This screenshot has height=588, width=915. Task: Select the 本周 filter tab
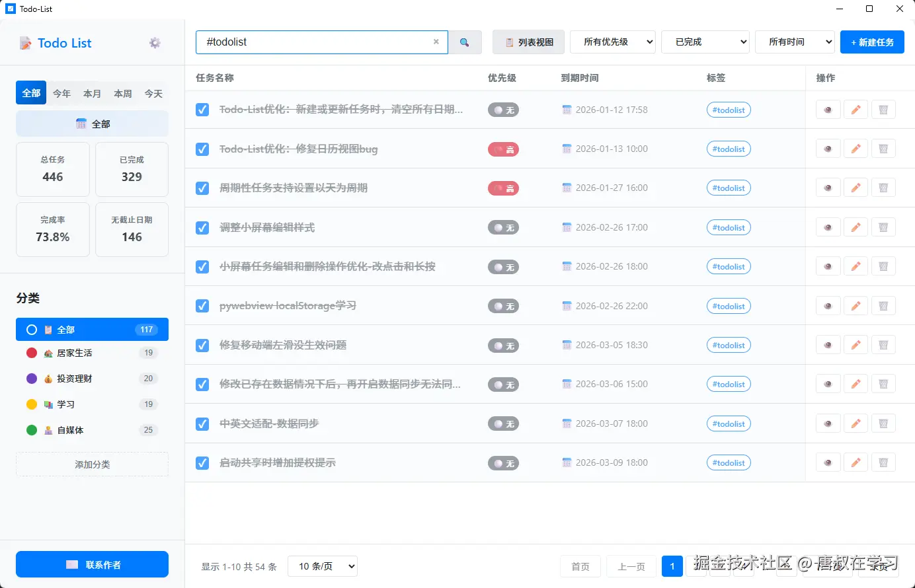point(122,93)
